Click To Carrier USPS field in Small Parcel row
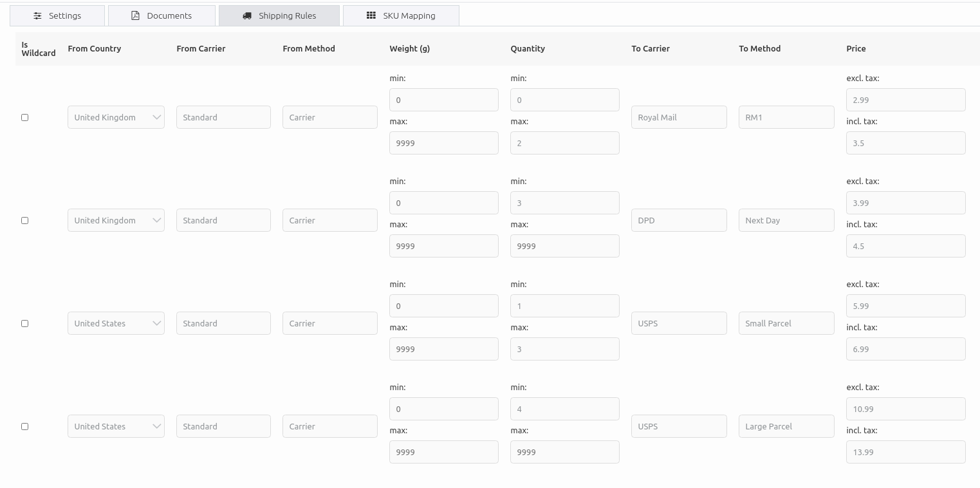The image size is (980, 488). (679, 323)
